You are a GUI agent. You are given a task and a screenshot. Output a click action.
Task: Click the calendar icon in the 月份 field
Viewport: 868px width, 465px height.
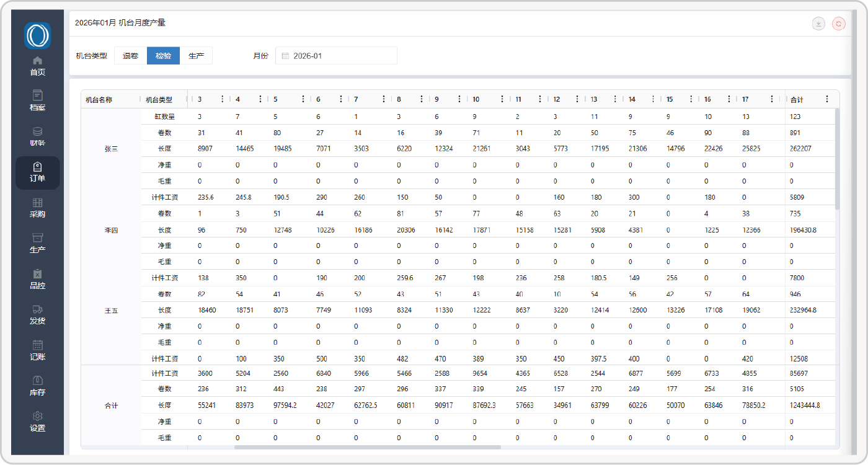285,56
